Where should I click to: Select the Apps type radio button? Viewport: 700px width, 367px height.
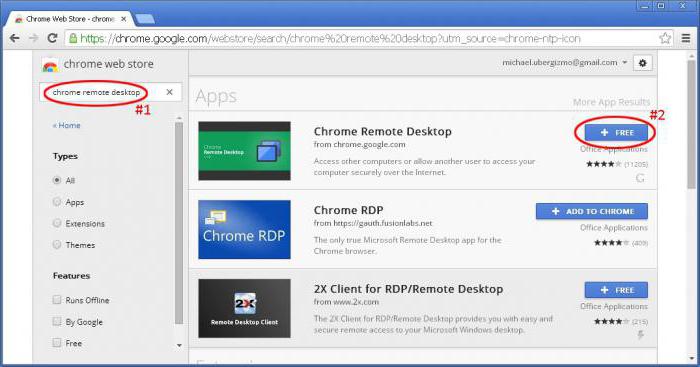click(57, 202)
